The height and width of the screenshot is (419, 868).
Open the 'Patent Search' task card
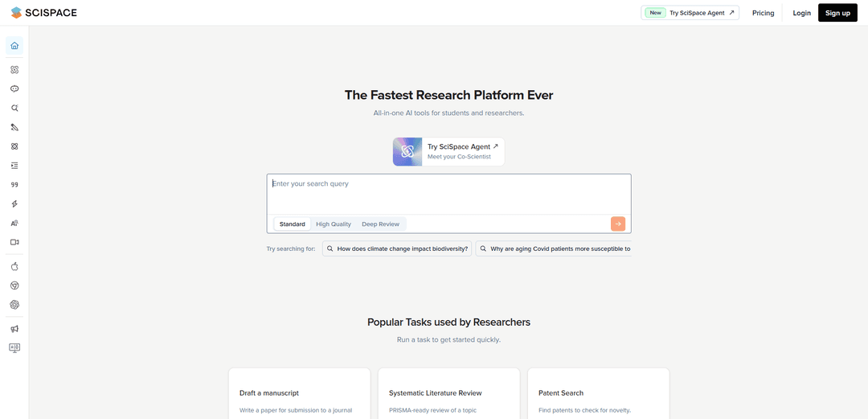599,393
